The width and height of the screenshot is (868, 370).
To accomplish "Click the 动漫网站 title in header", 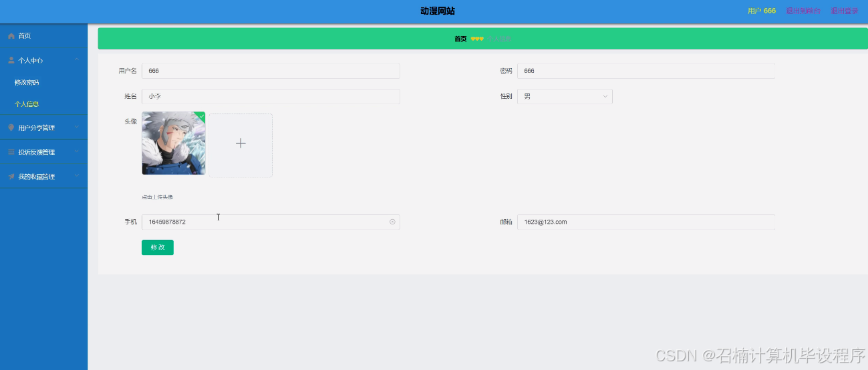I will point(438,11).
